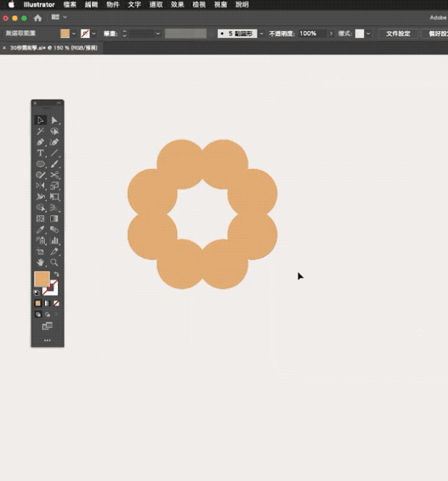Switch paint mode to Gradient
This screenshot has height=481, width=448.
tap(47, 303)
